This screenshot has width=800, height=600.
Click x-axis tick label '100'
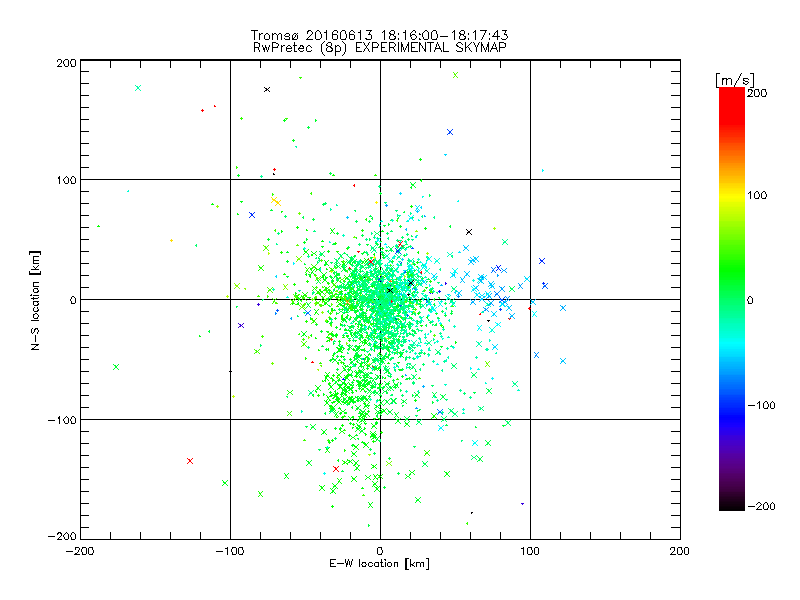pyautogui.click(x=530, y=551)
